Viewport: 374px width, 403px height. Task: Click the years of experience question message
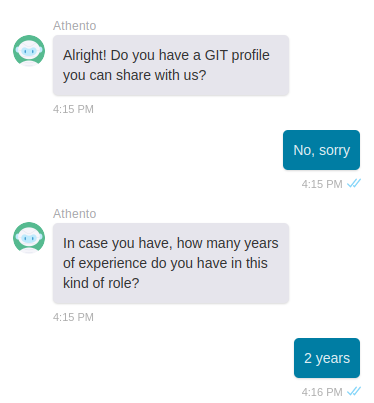pos(171,263)
